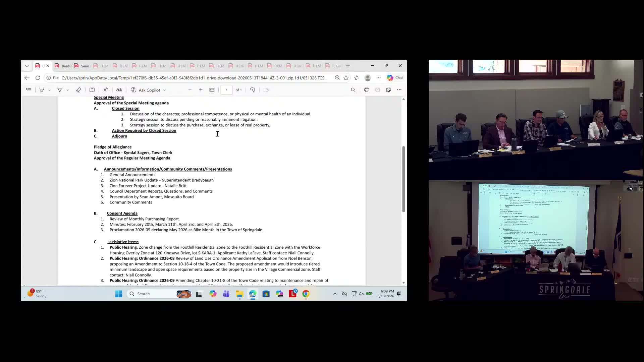Screen dimensions: 644x362
Task: Click 'Review of Monthly Purchasing Report.' line
Action: [x=145, y=219]
